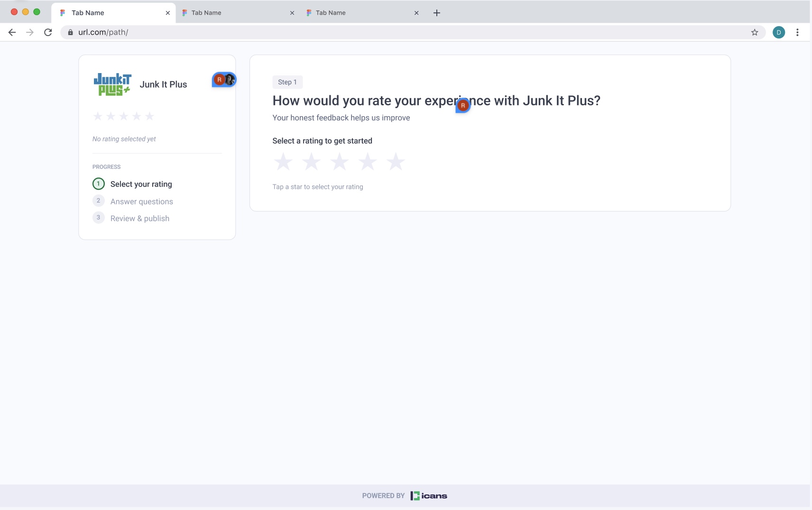This screenshot has width=812, height=510.
Task: Click 'Tap a star to select your rating'
Action: 318,187
